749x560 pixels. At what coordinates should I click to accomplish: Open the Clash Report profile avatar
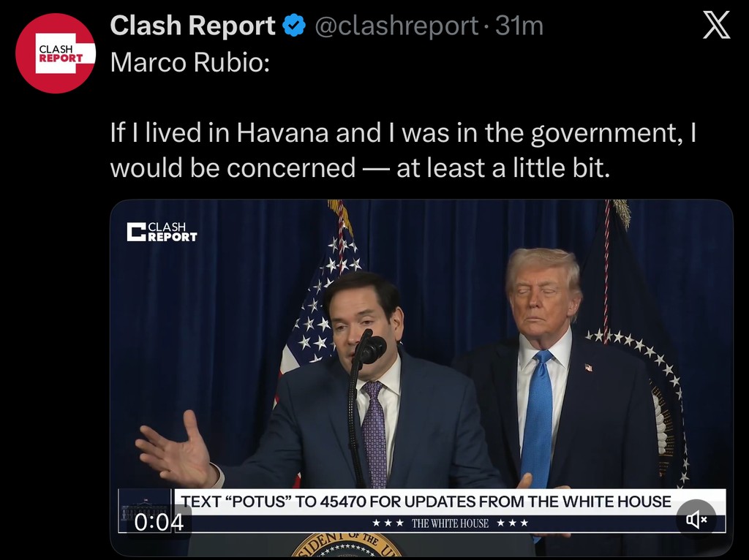[x=56, y=53]
